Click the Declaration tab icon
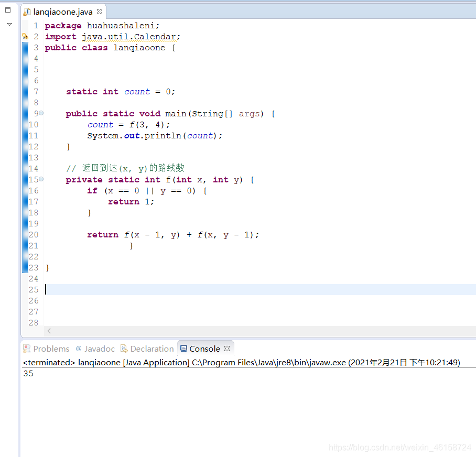476x457 pixels. point(124,349)
